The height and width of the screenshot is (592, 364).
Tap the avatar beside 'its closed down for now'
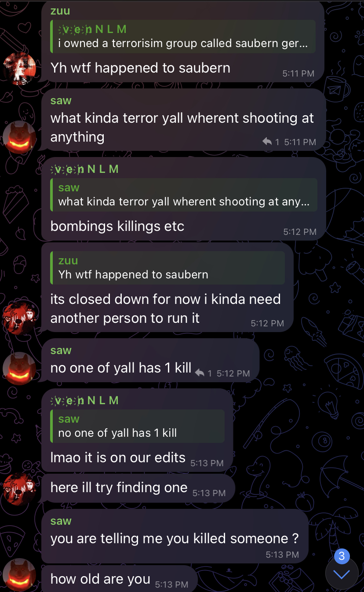19,318
